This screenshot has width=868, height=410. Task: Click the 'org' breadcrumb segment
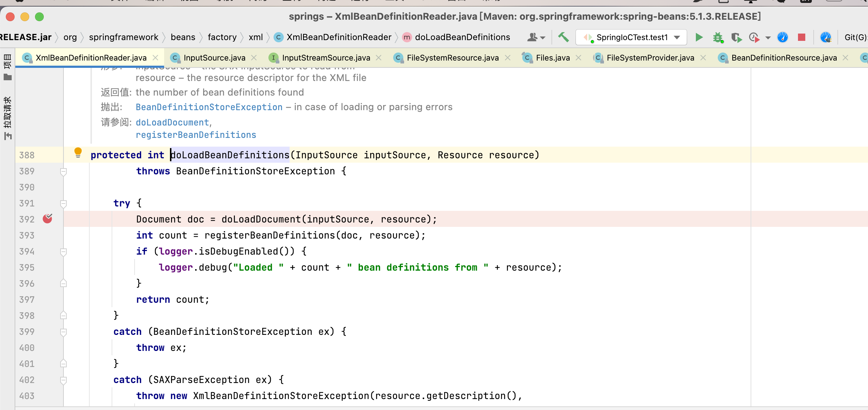point(70,37)
